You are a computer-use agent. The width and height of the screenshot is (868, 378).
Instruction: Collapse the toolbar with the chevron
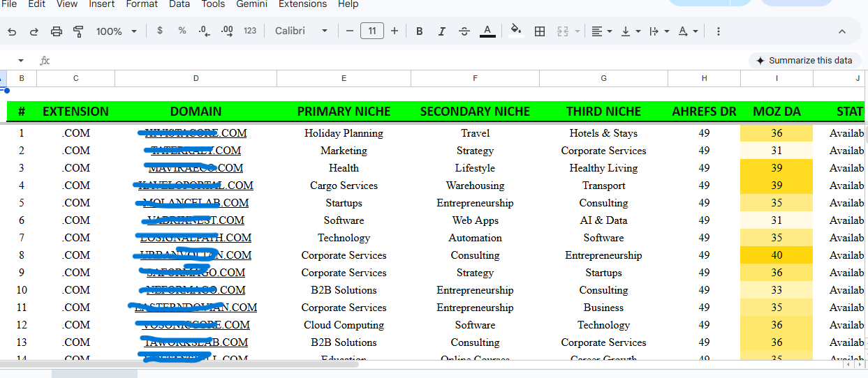(841, 31)
